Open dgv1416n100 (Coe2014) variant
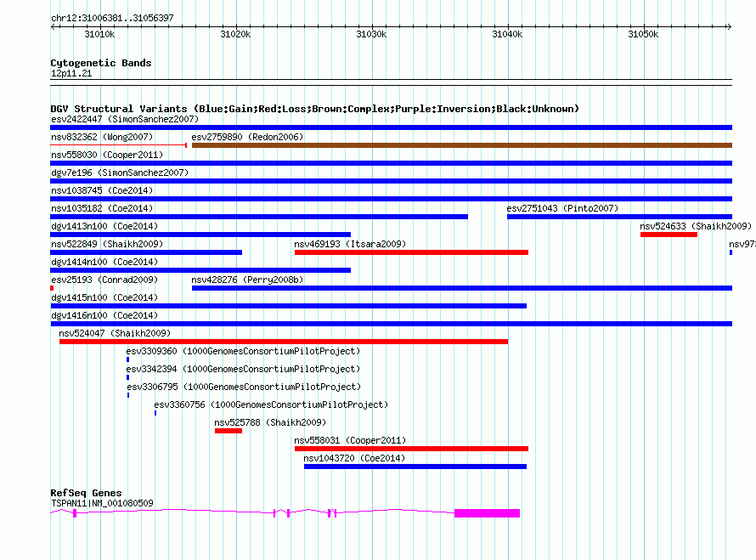This screenshot has height=560, width=756. pyautogui.click(x=104, y=315)
